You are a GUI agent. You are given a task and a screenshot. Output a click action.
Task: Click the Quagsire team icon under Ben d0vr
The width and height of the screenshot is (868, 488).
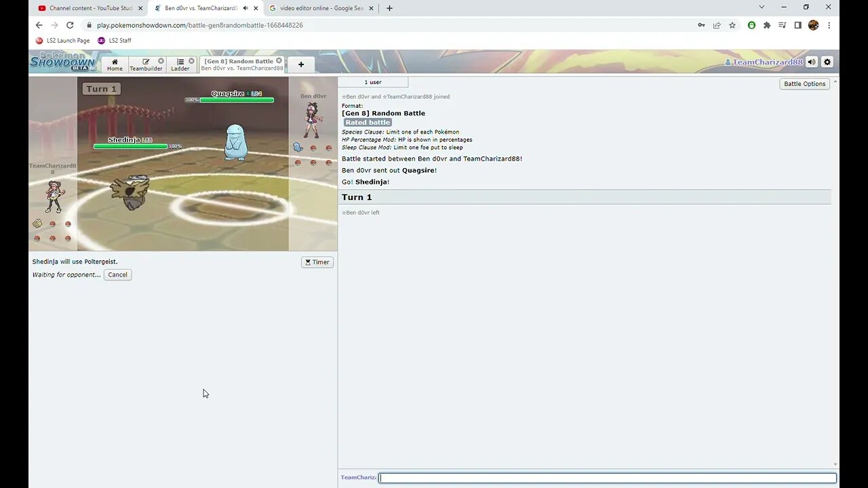298,147
